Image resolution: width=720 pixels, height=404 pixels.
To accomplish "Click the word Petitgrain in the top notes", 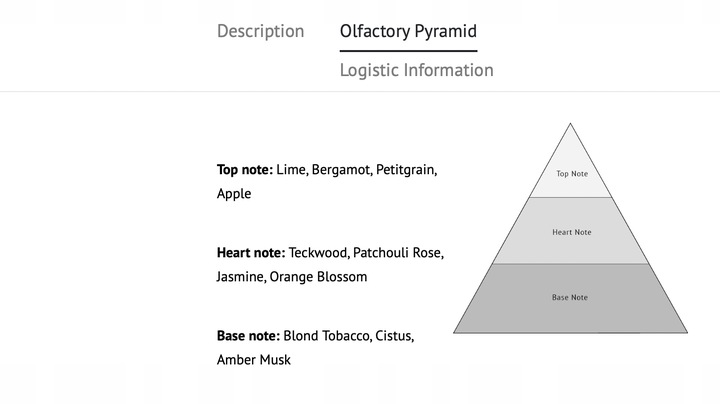I will 406,170.
